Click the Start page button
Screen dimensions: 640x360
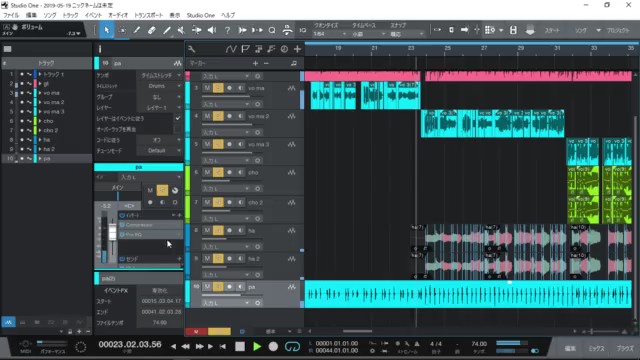(x=552, y=31)
